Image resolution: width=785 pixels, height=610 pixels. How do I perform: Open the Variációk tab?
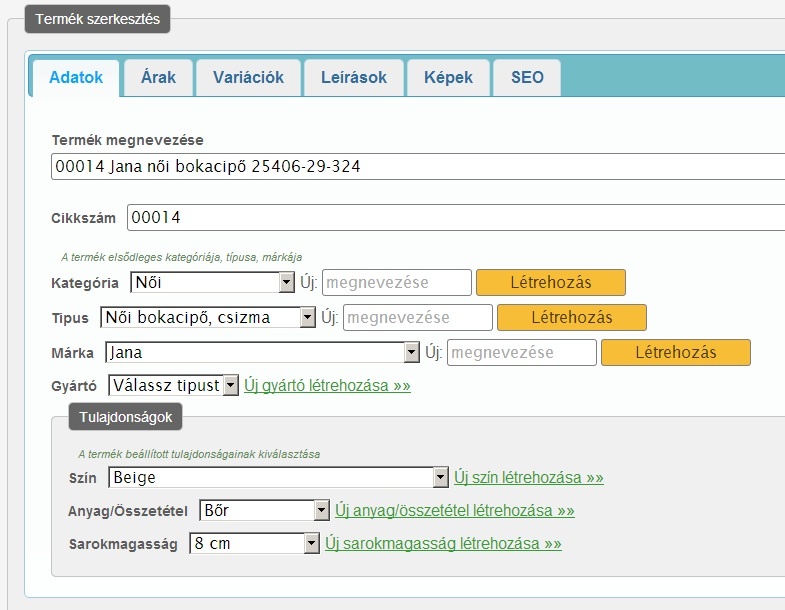point(248,78)
